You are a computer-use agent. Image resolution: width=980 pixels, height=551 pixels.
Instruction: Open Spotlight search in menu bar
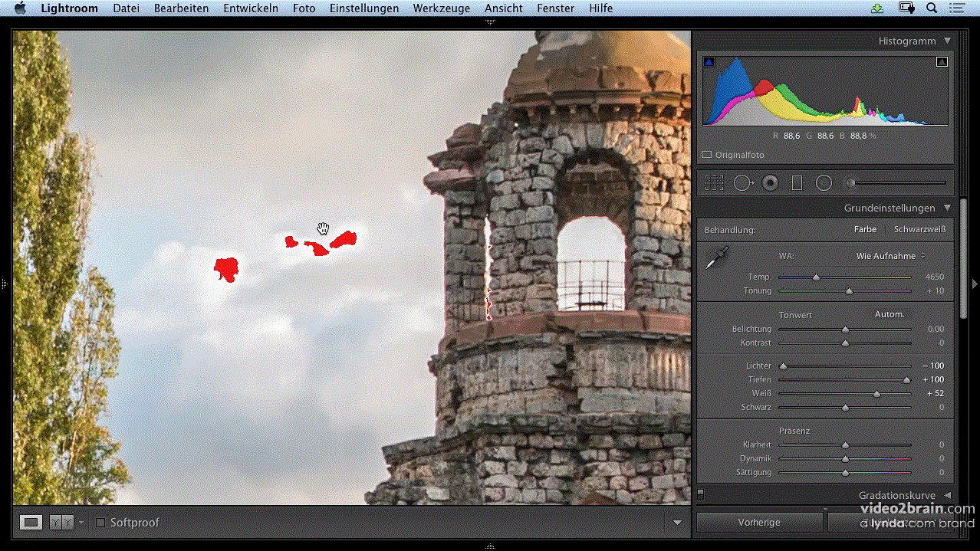(932, 8)
